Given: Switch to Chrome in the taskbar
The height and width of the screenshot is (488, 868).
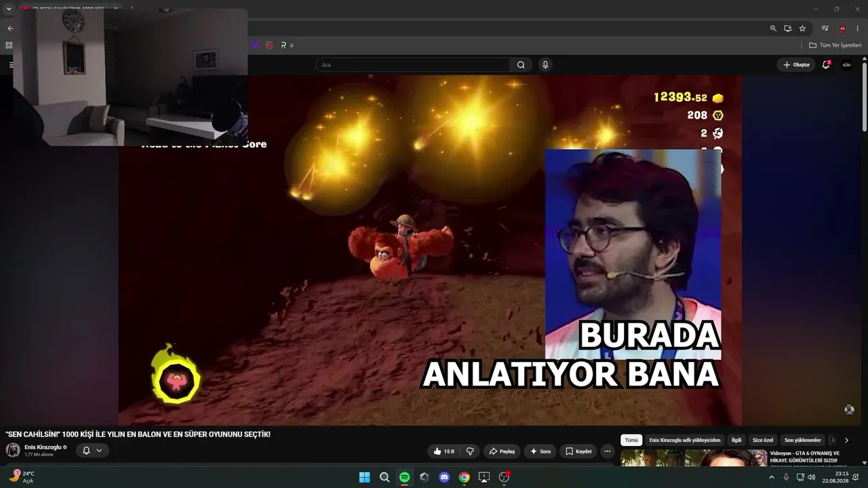Looking at the screenshot, I should 464,477.
